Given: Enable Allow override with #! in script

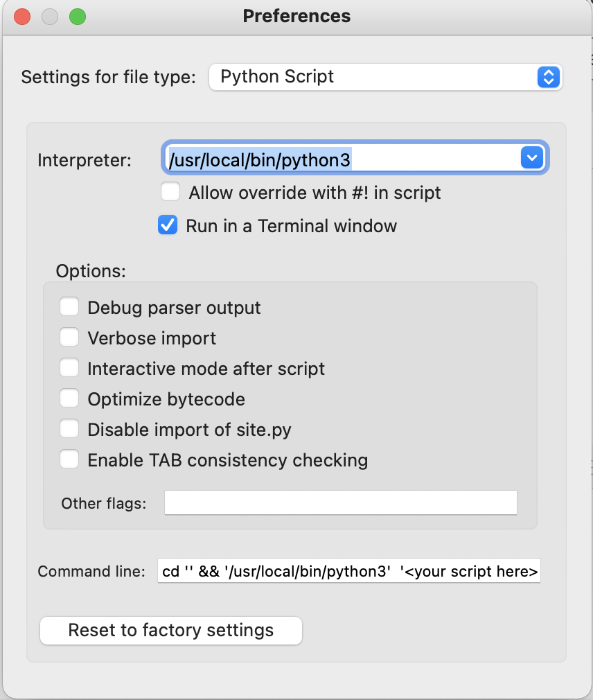Looking at the screenshot, I should (x=170, y=192).
